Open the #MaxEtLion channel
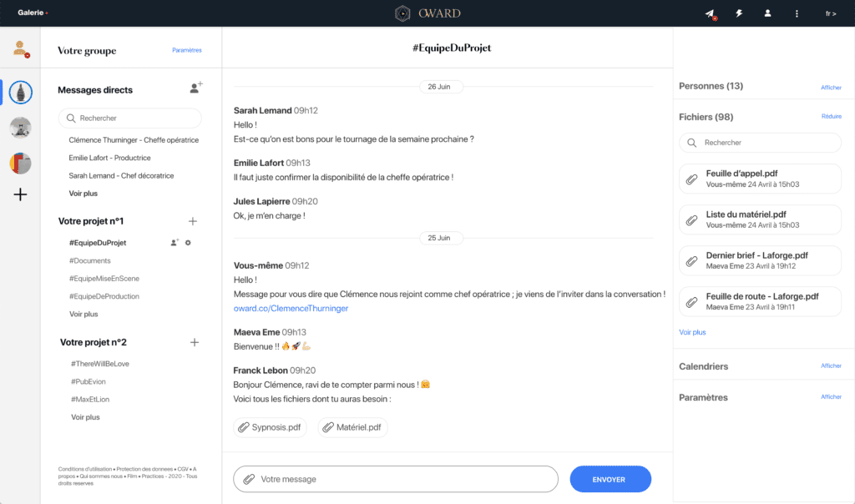 pyautogui.click(x=90, y=400)
